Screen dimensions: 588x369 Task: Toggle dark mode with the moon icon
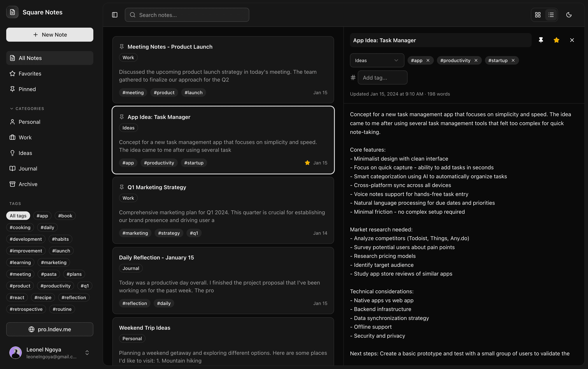pos(569,15)
